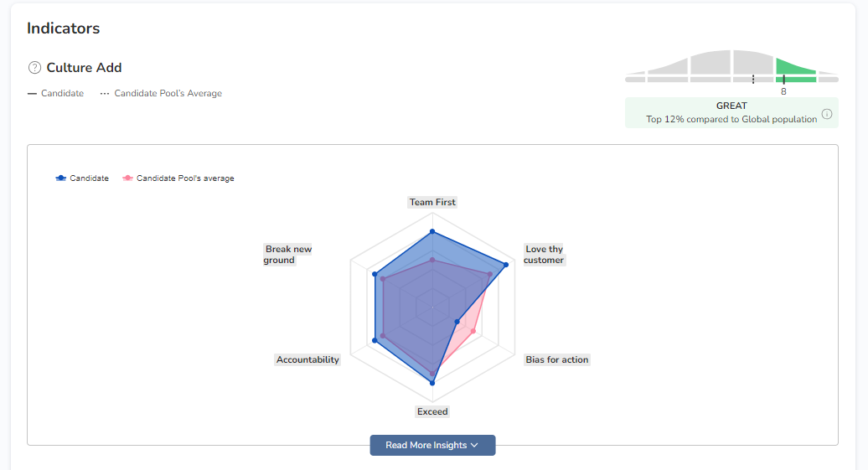868x470 pixels.
Task: Click the Accountability axis label
Action: pos(307,359)
